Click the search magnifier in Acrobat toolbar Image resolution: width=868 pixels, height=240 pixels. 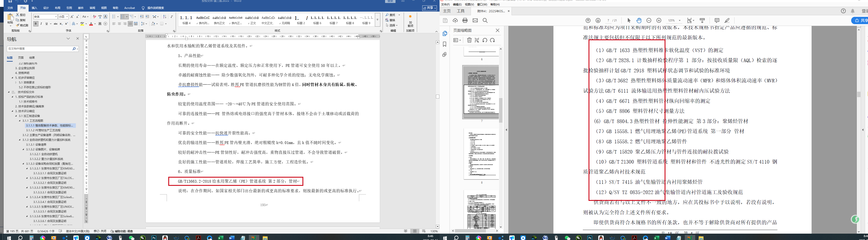pos(485,21)
